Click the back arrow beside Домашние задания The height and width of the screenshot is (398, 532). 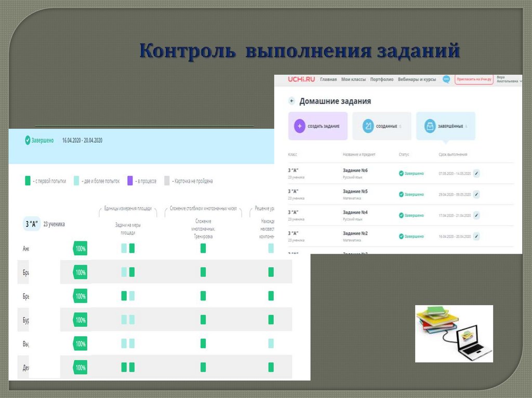[x=291, y=101]
